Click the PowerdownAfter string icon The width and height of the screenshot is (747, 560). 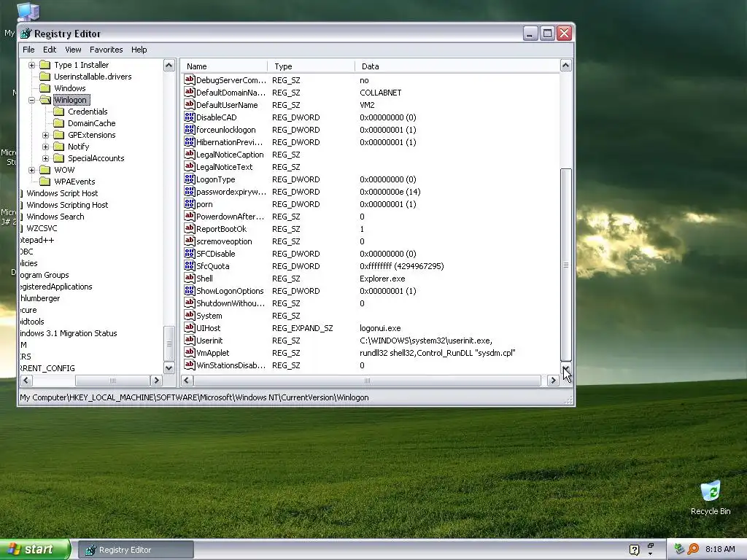click(189, 216)
